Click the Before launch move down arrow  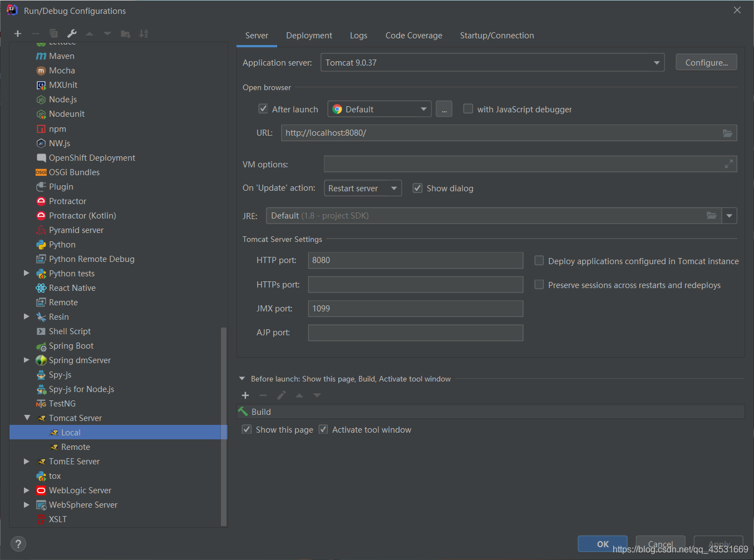pos(317,395)
